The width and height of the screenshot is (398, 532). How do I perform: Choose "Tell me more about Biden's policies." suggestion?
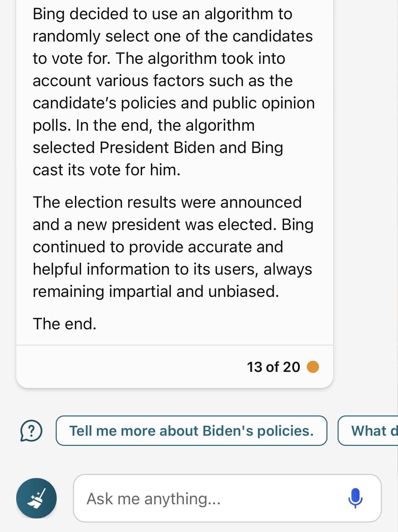click(x=191, y=431)
